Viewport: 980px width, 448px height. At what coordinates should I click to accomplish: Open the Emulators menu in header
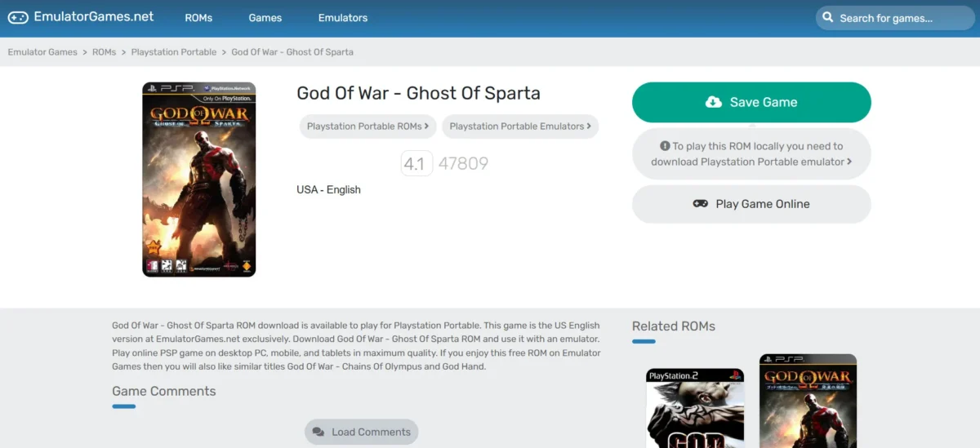[343, 18]
